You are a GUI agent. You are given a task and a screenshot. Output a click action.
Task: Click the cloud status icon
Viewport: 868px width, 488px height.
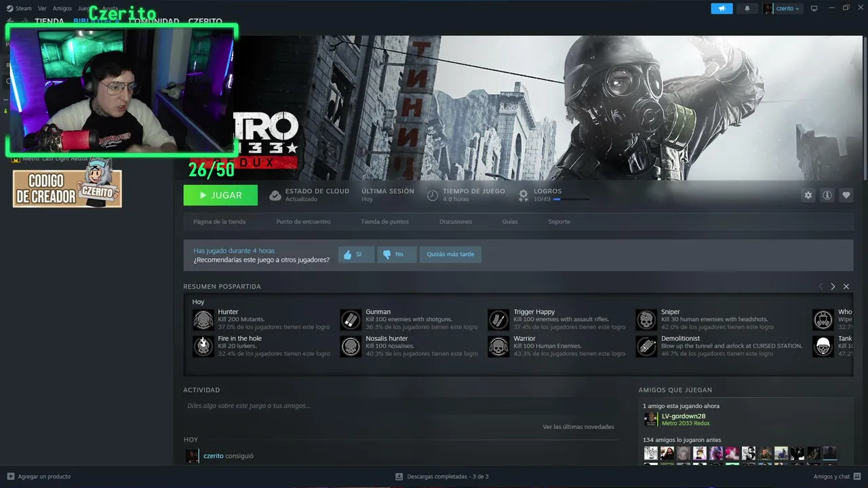coord(275,196)
